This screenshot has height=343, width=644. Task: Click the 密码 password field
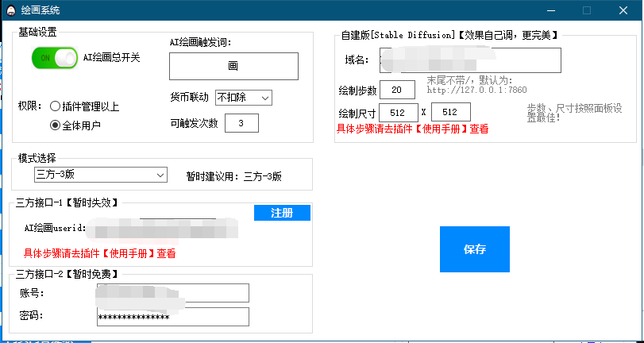pos(173,317)
